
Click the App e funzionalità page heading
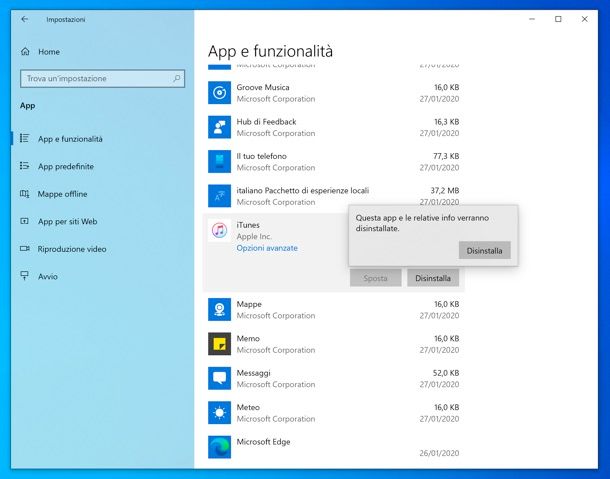point(270,51)
